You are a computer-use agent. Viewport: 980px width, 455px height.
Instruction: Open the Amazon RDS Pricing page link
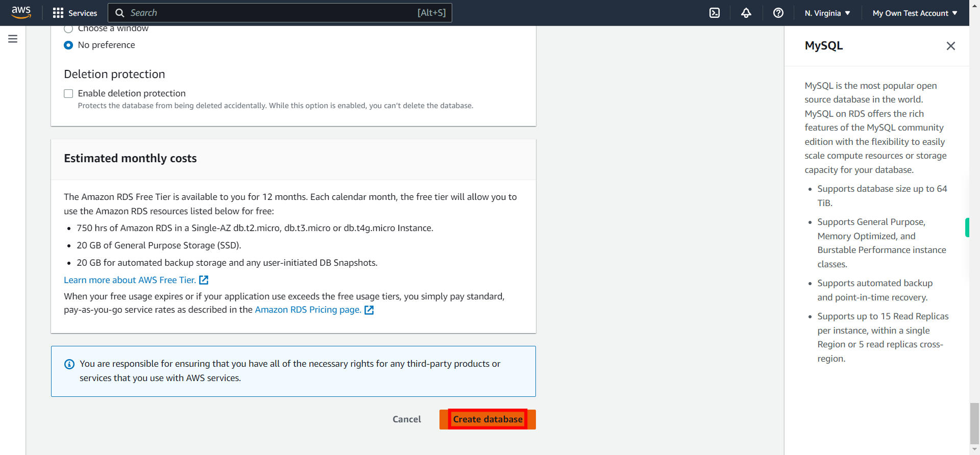pyautogui.click(x=308, y=310)
